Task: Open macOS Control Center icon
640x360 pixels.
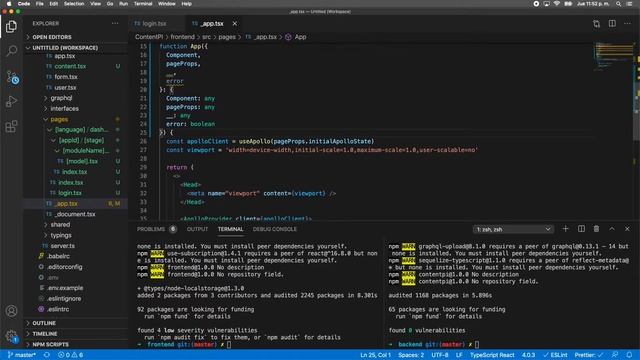Action: point(629,4)
